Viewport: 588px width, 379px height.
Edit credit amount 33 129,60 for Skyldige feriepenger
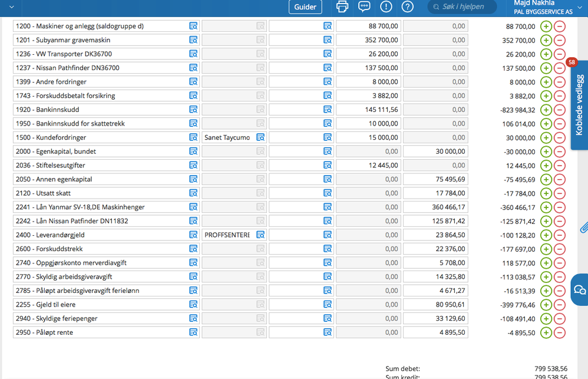[x=435, y=319]
